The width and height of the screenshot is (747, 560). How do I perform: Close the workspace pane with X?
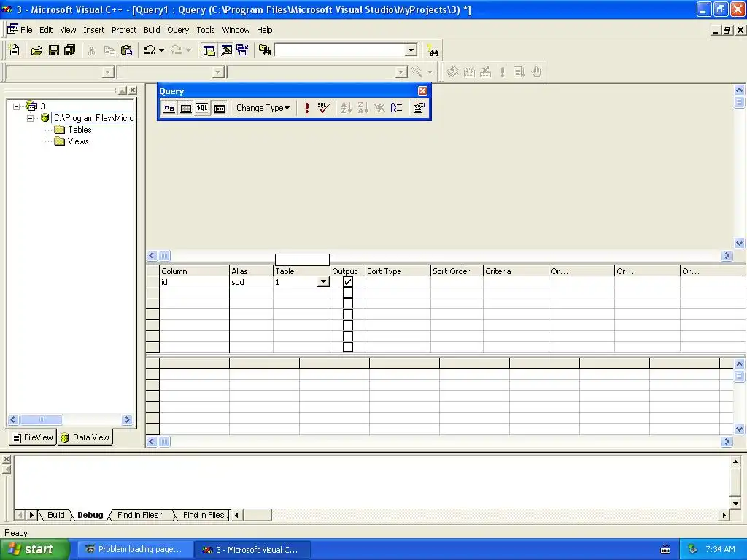coord(133,90)
